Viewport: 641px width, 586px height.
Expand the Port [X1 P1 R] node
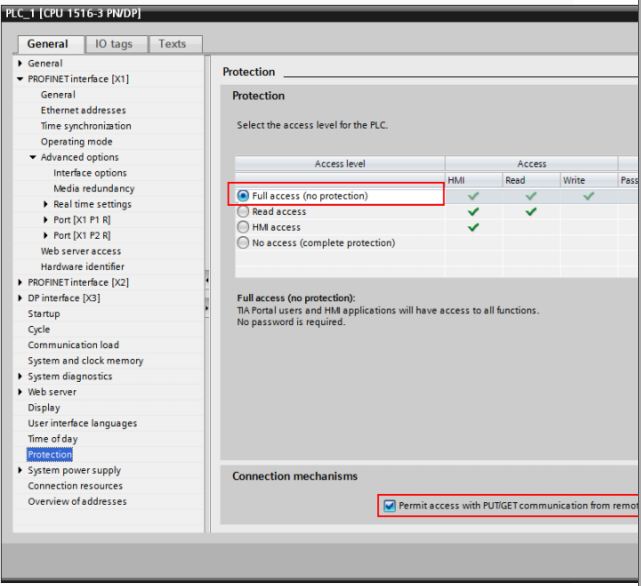[x=46, y=220]
